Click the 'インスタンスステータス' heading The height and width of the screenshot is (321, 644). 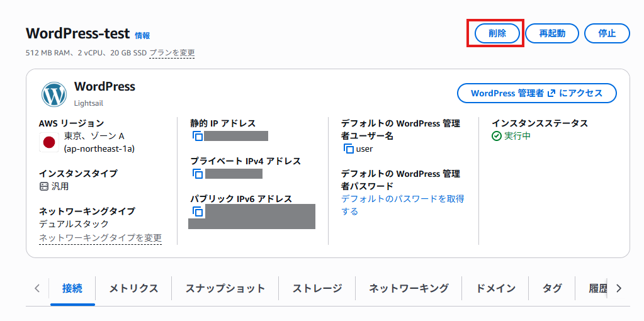click(540, 123)
